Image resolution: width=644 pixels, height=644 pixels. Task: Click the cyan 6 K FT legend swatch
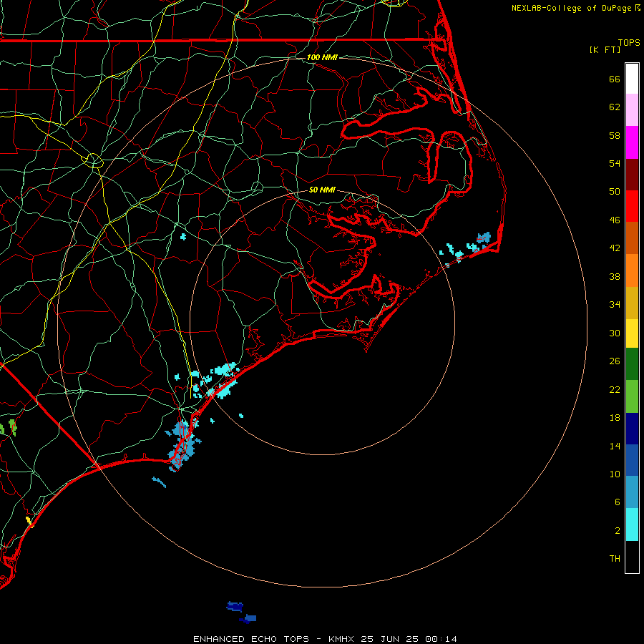pyautogui.click(x=632, y=525)
